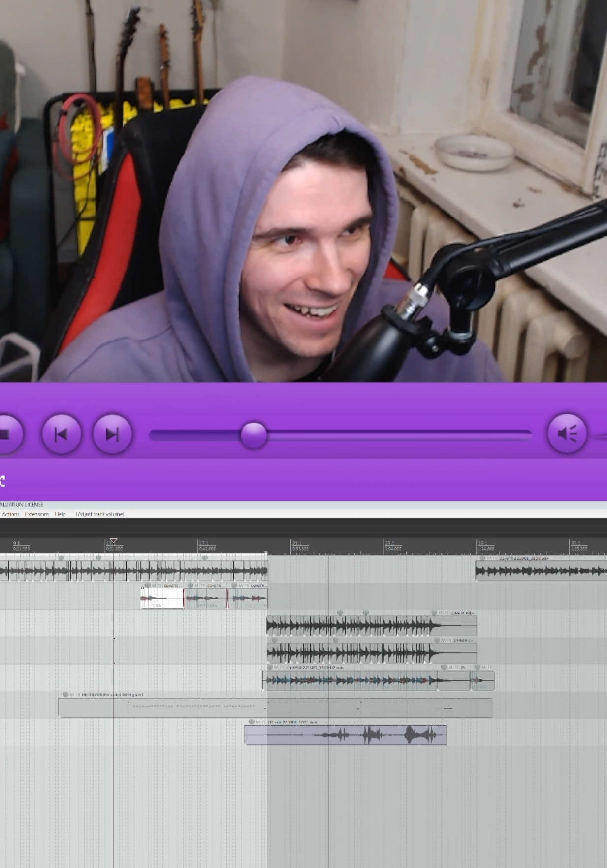Select the long audio item on the first track
This screenshot has height=868, width=607.
tap(133, 571)
